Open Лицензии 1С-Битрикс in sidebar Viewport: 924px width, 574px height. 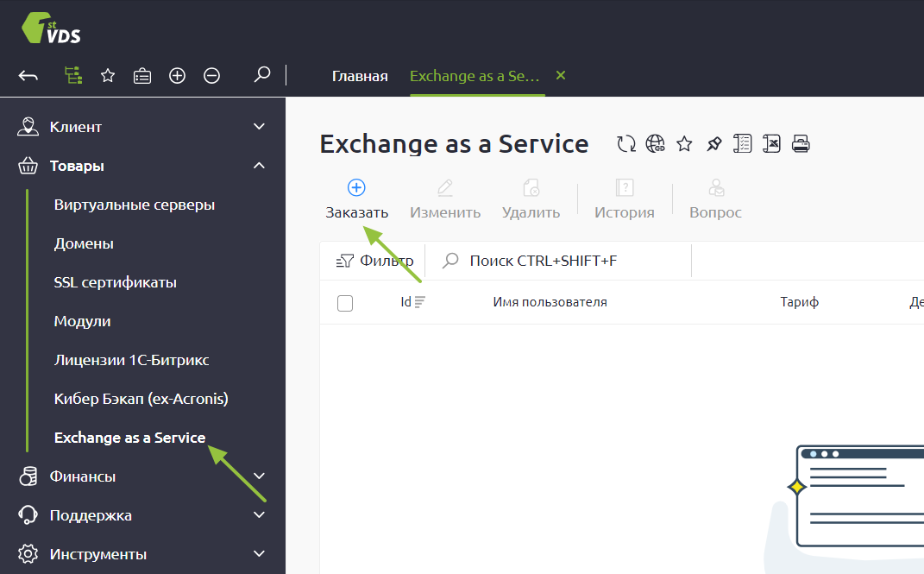[131, 360]
